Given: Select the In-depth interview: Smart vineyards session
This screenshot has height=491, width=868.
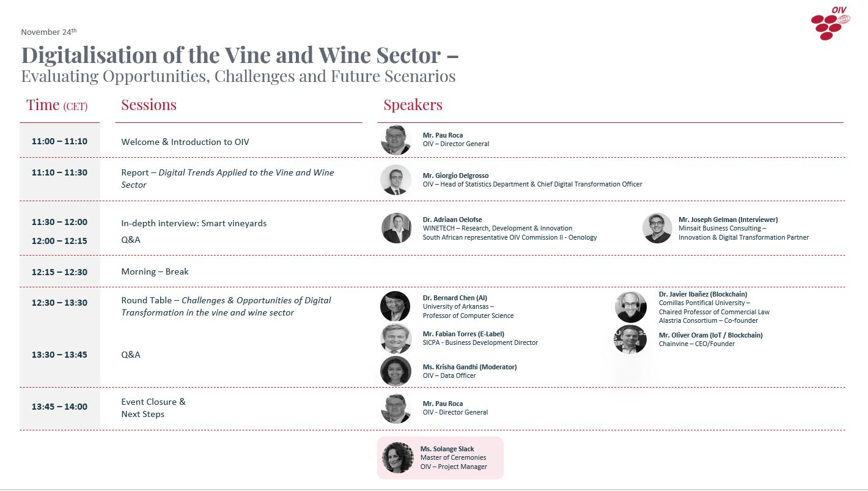Looking at the screenshot, I should pos(194,223).
